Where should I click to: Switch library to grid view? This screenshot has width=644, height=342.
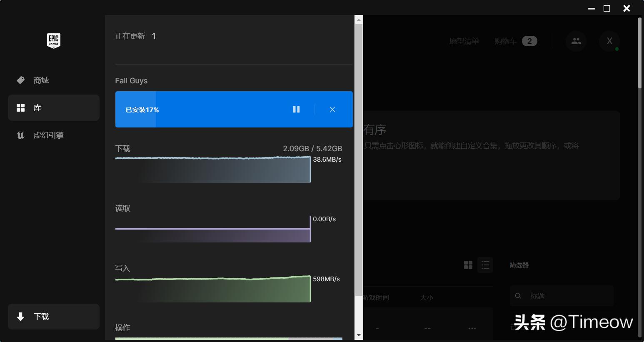point(468,265)
